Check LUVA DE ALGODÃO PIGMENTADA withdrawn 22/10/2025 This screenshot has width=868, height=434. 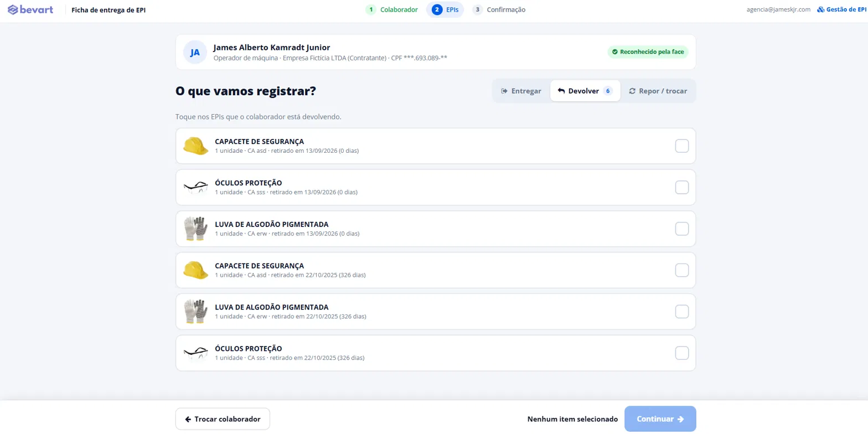click(x=682, y=312)
